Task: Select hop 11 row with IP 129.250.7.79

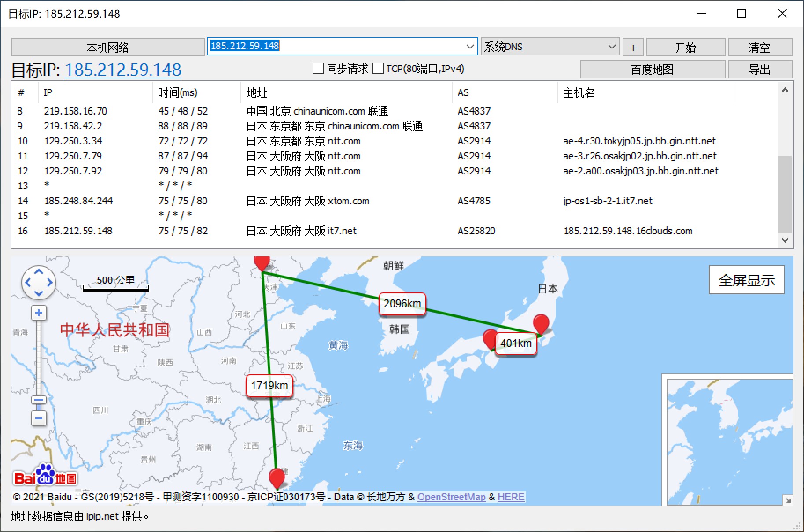Action: point(395,156)
